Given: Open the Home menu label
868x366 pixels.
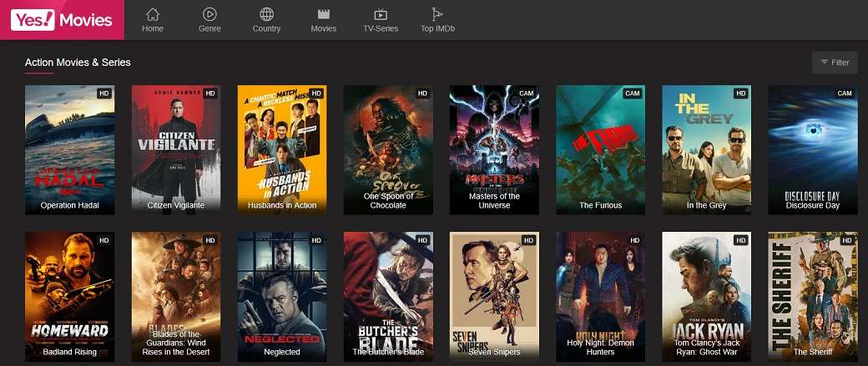Looking at the screenshot, I should [x=153, y=28].
